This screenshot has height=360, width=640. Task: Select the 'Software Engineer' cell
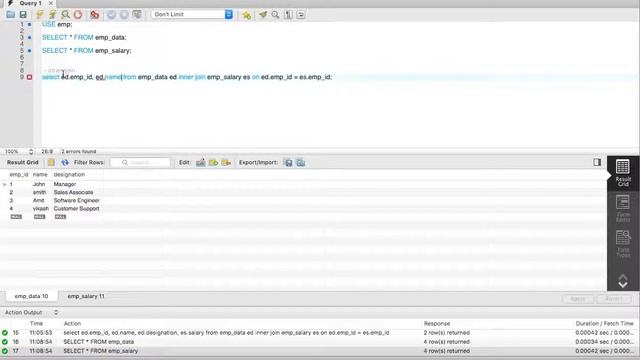click(x=77, y=200)
